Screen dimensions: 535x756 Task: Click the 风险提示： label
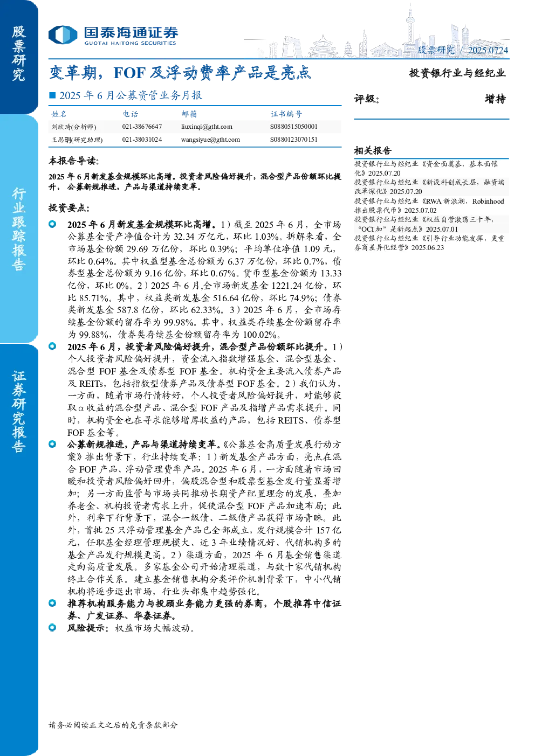point(88,628)
